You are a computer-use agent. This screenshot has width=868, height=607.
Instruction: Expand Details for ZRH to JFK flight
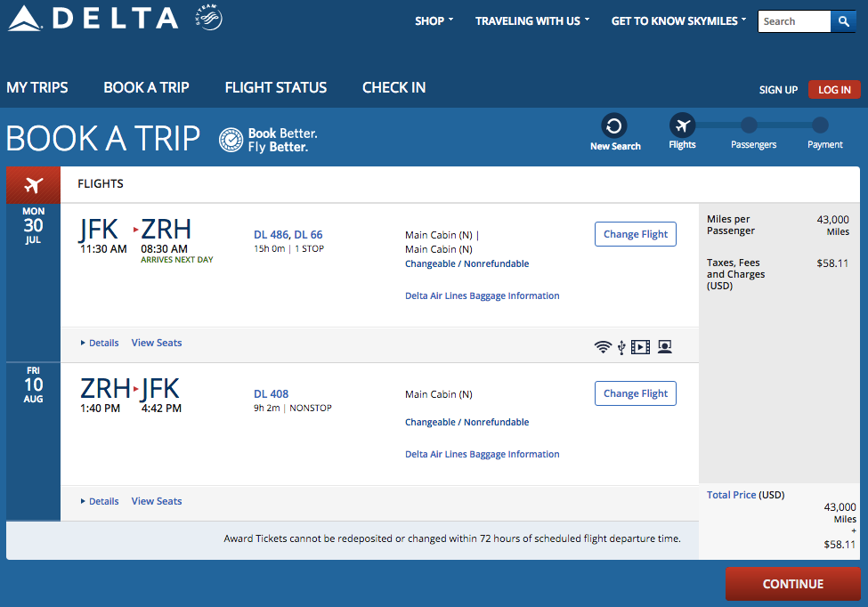pyautogui.click(x=100, y=501)
